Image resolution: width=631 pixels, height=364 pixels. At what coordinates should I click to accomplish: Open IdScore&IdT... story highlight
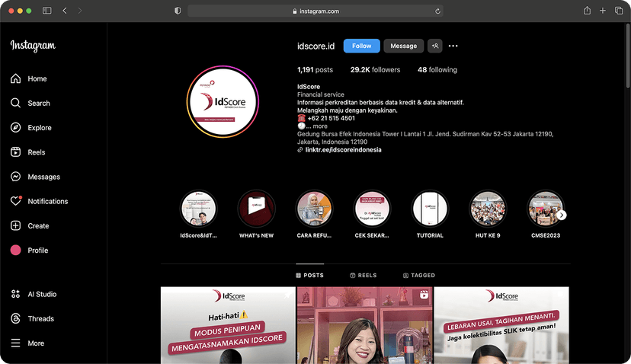tap(198, 209)
